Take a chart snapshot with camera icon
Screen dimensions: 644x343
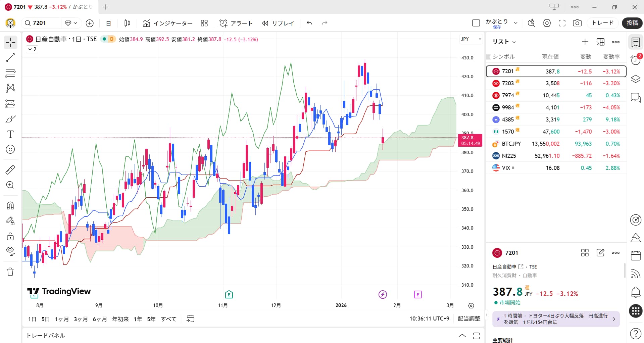(x=577, y=23)
